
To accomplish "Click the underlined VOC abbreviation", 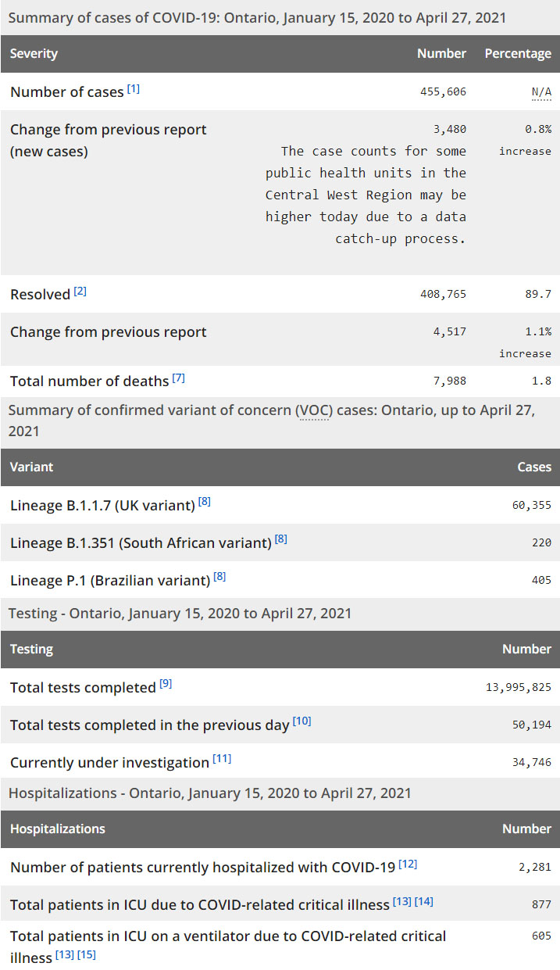I will tap(312, 410).
